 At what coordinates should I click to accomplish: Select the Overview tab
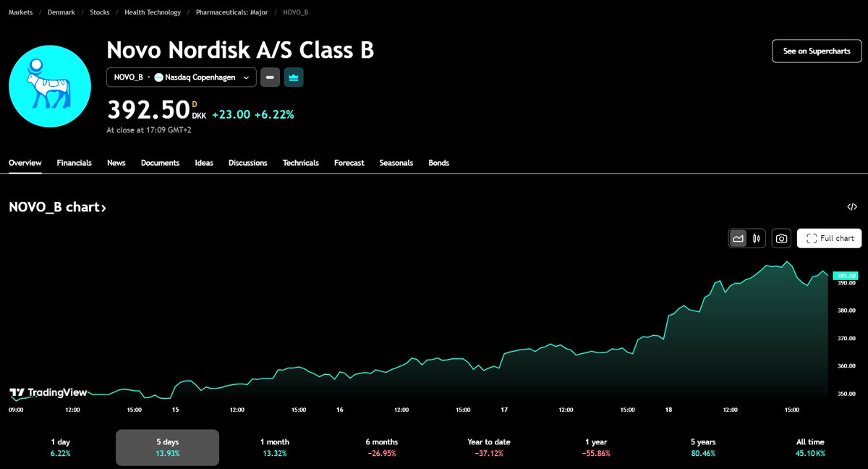[x=25, y=163]
